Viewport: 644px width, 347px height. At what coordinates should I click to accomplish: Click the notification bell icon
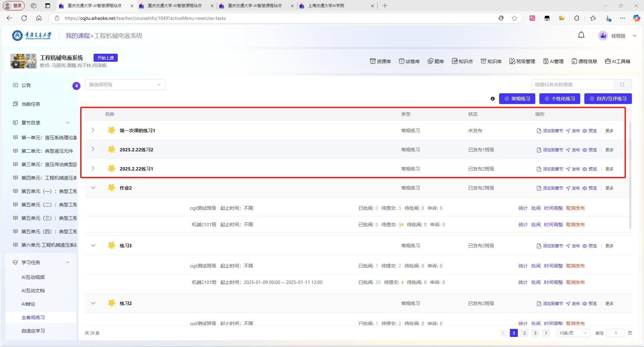[x=581, y=35]
